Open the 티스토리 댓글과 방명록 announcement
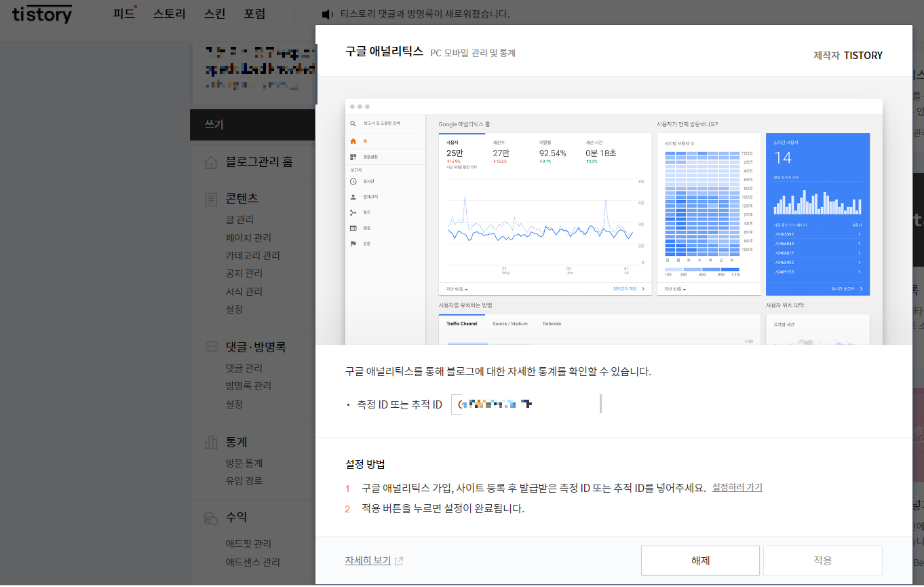The image size is (924, 587). click(x=425, y=14)
